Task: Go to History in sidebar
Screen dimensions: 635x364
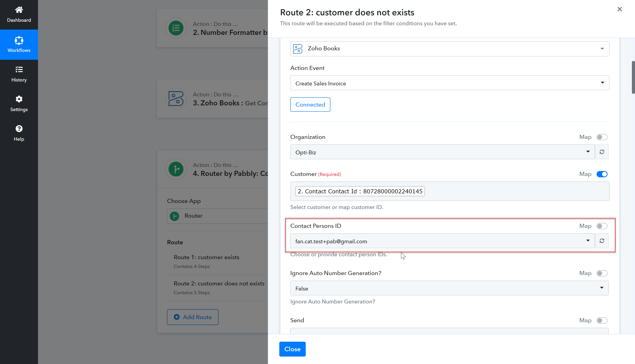Action: [19, 74]
